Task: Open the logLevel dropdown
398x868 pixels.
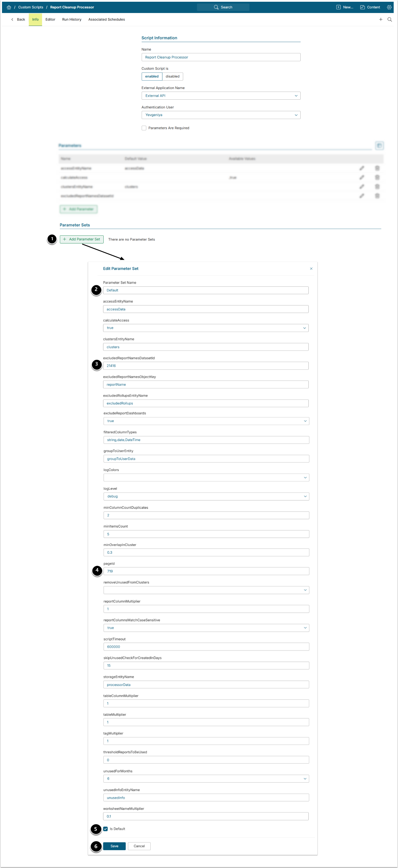Action: [206, 496]
